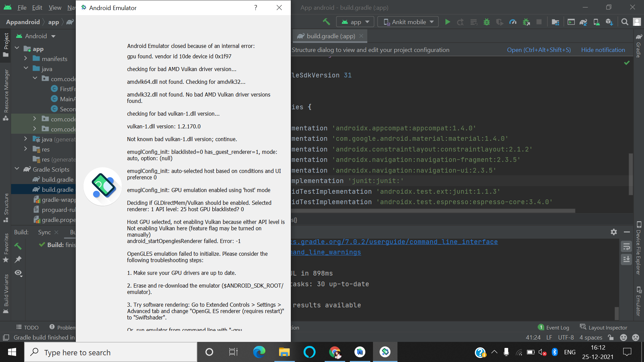Open Project Structure folder icon

pos(555,22)
